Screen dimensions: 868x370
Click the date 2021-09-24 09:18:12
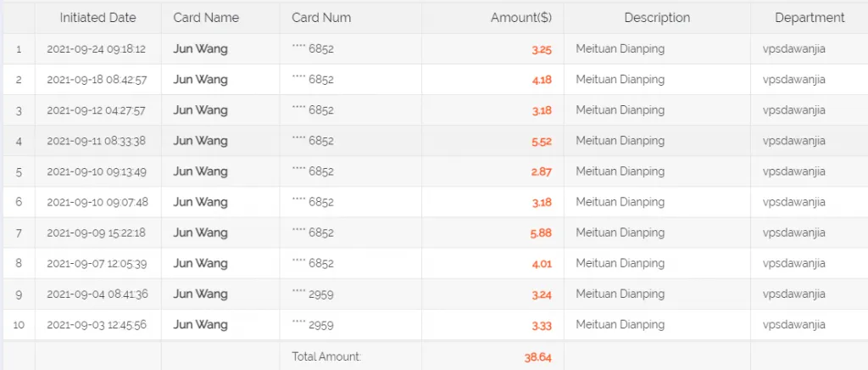point(97,49)
